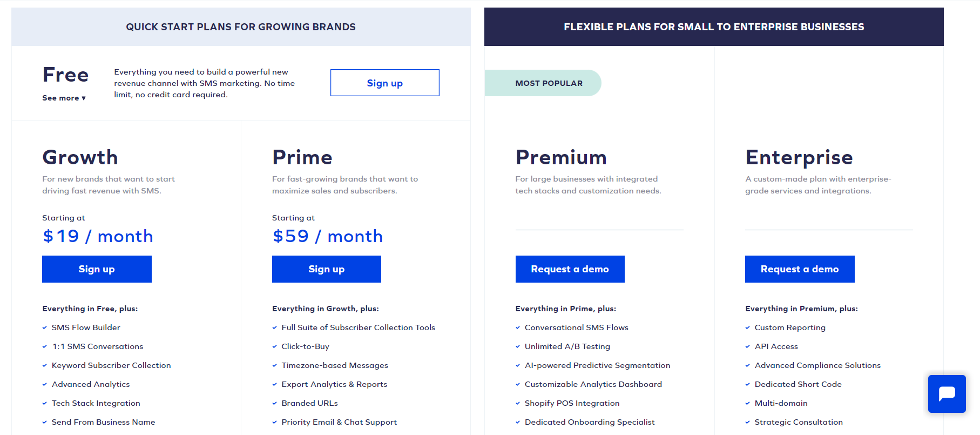
Task: Sign up for the Prime plan
Action: click(327, 269)
